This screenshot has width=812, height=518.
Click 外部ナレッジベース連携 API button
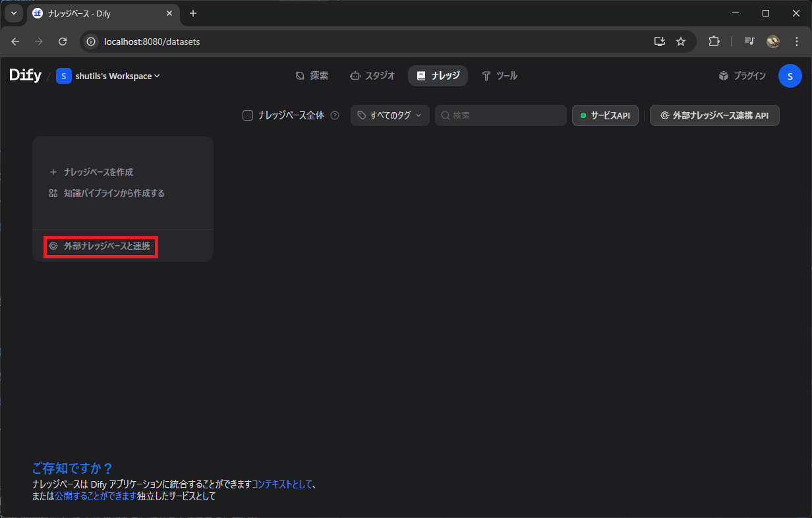click(x=714, y=115)
